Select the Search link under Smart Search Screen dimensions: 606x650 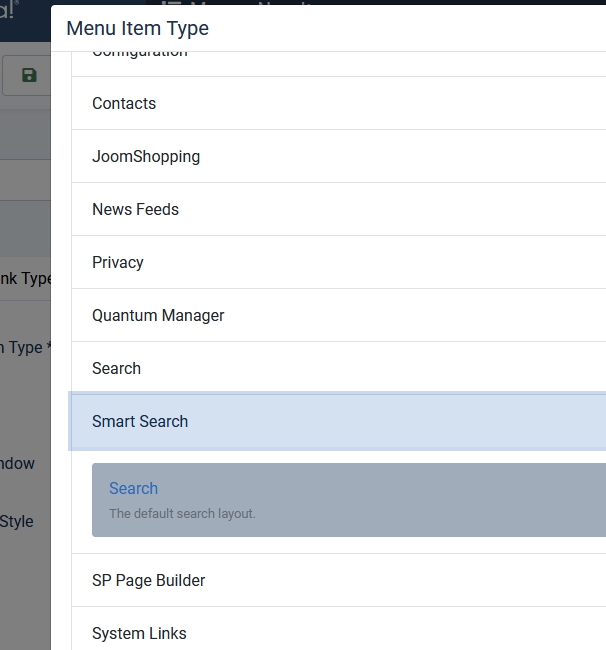[133, 489]
